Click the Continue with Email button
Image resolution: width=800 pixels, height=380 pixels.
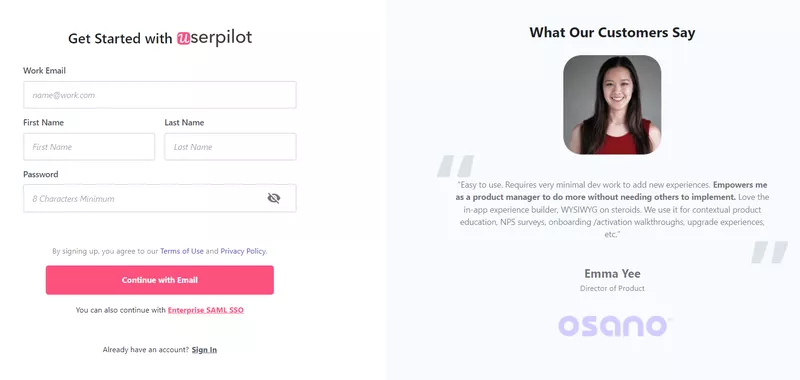coord(160,280)
